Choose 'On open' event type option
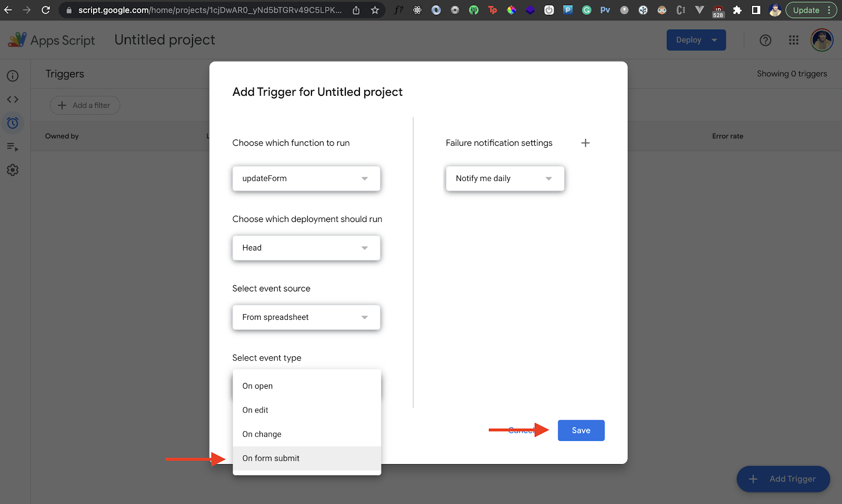Screen dimensions: 842x504 tap(307, 386)
